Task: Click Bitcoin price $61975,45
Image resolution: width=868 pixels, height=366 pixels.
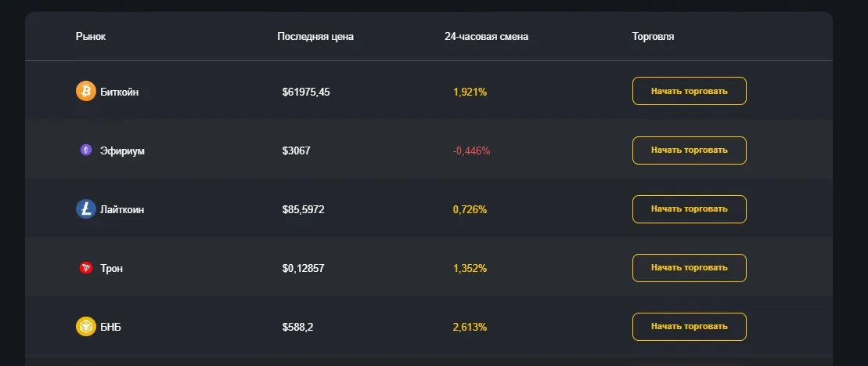Action: pyautogui.click(x=306, y=92)
